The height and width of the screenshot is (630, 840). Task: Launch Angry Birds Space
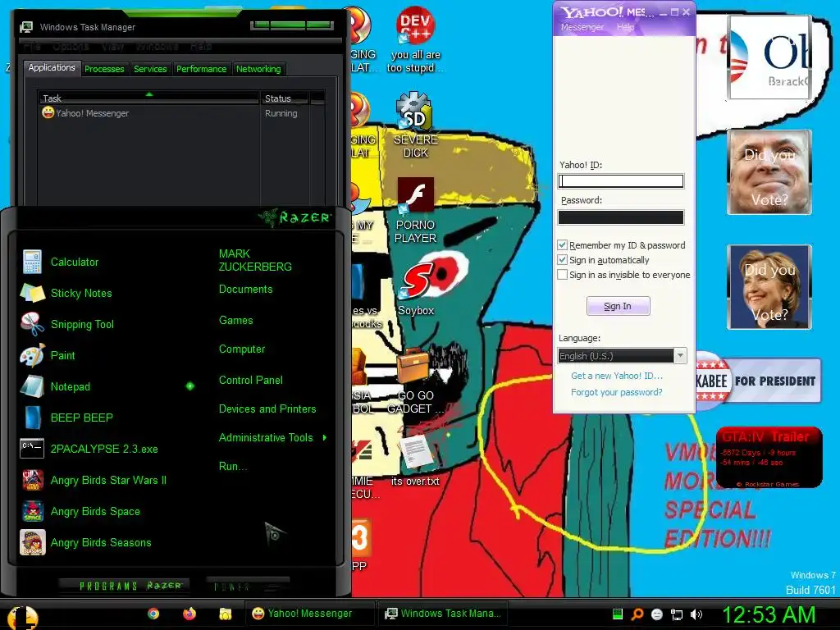pyautogui.click(x=80, y=511)
